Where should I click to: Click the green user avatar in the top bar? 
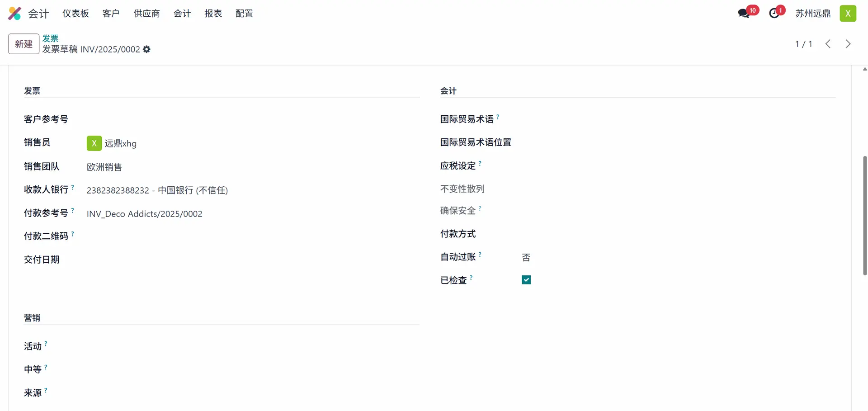coord(848,14)
